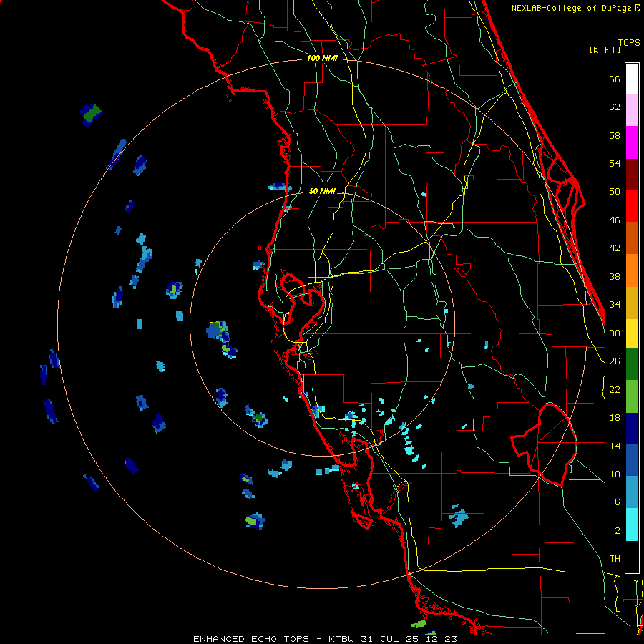This screenshot has height=644, width=644.
Task: Click the white 66 kft color swatch
Action: [x=632, y=79]
